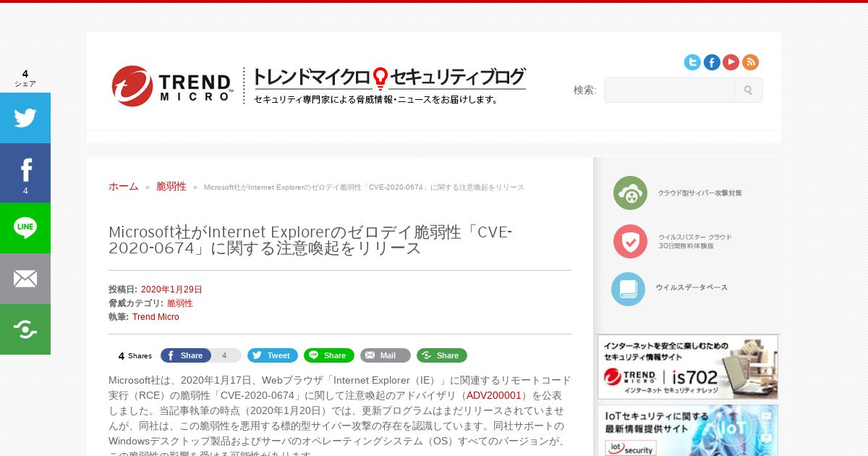Open クラウド型サイバー攻撃対策 sidebar link
Viewport: 868px width, 456px height.
(699, 193)
